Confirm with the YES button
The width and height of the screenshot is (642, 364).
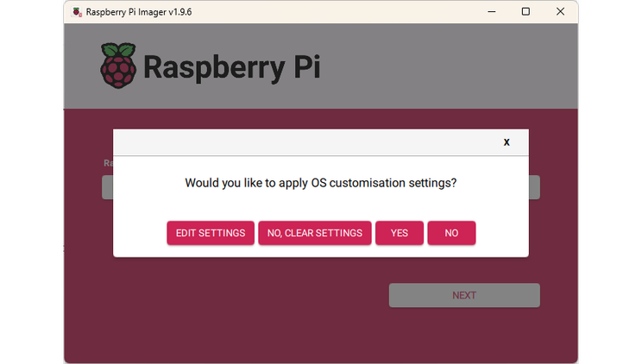click(400, 233)
